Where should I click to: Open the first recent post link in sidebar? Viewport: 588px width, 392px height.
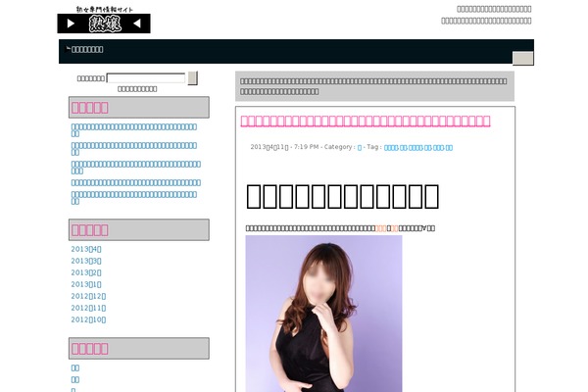pyautogui.click(x=134, y=130)
